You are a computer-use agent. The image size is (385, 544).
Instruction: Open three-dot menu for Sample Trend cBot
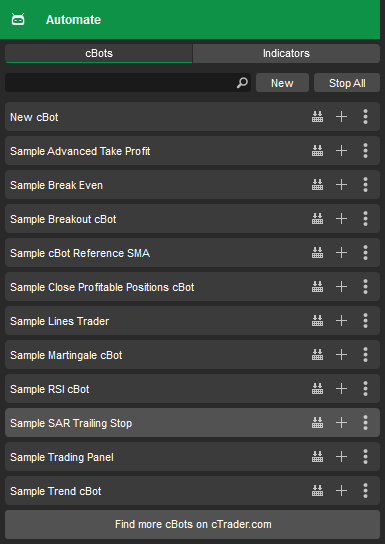365,491
